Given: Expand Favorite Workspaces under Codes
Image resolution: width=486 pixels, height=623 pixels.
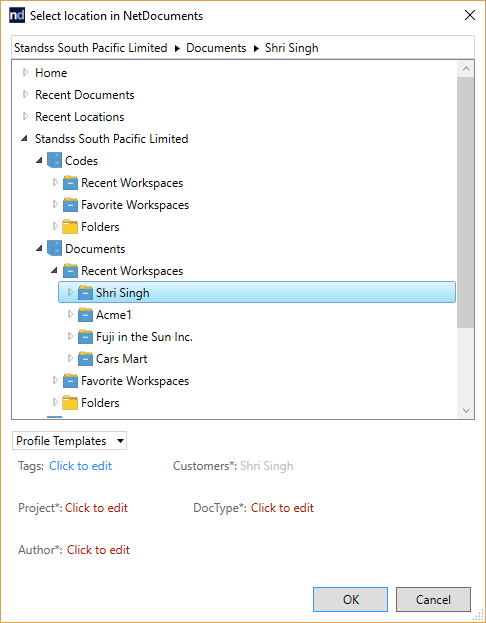Looking at the screenshot, I should click(x=55, y=204).
